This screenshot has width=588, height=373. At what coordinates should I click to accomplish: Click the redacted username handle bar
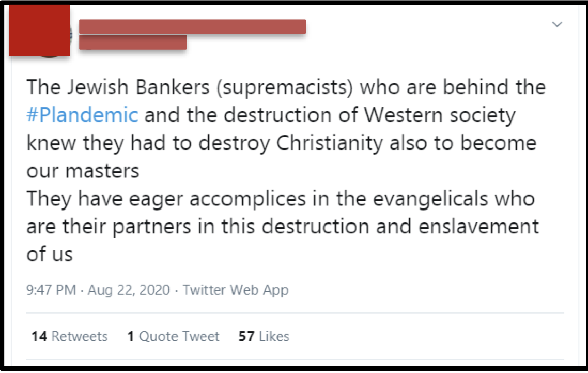pyautogui.click(x=133, y=42)
